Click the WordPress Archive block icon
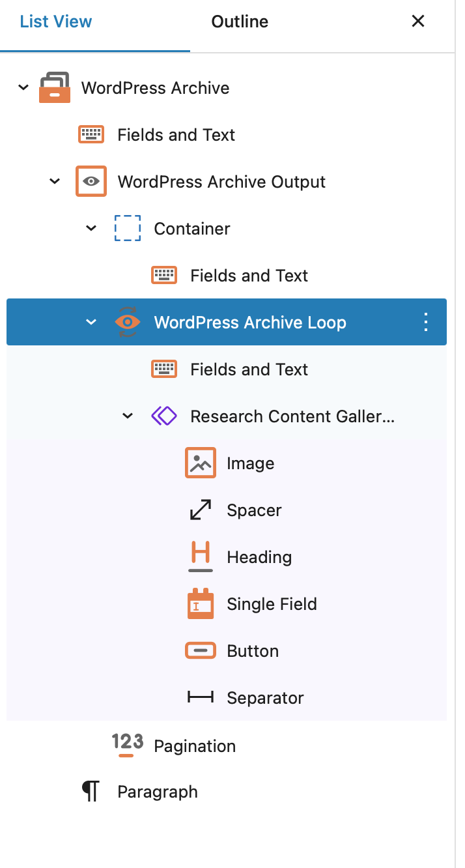Viewport: 465px width, 868px height. pyautogui.click(x=55, y=88)
